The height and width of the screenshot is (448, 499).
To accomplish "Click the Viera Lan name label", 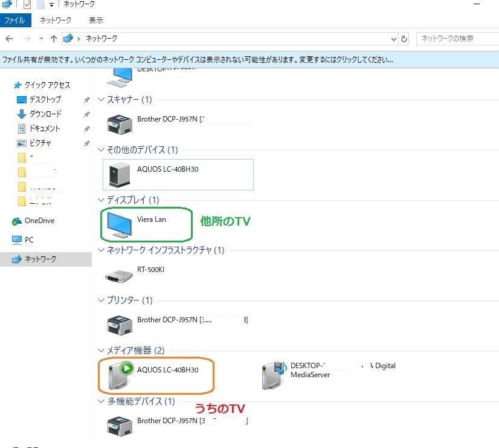I will [152, 219].
